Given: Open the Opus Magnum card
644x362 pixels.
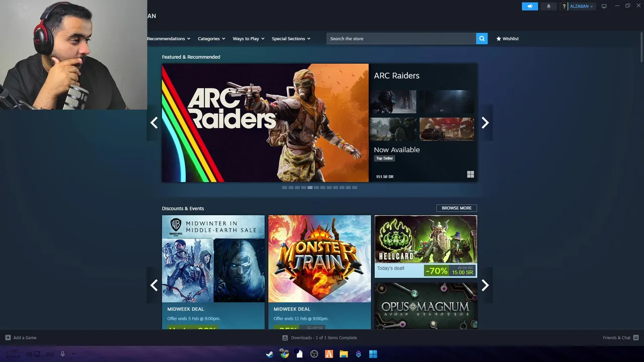Looking at the screenshot, I should (426, 306).
